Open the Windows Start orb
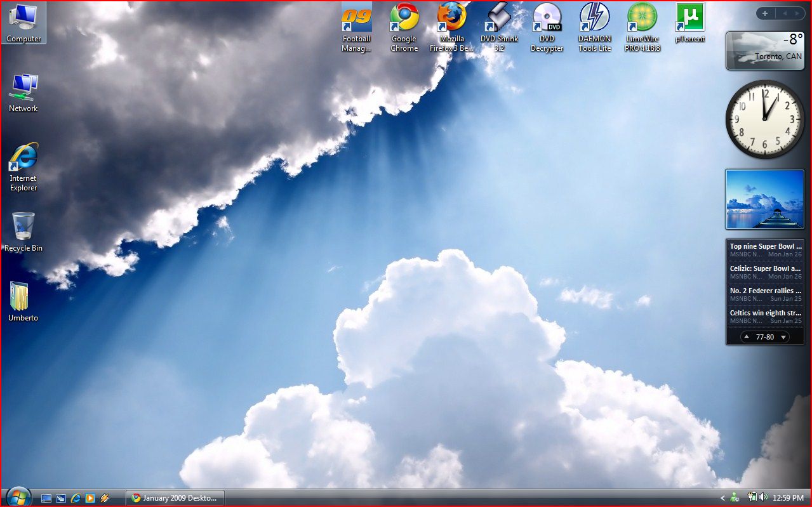Screen dimensions: 812x507 [x=18, y=497]
